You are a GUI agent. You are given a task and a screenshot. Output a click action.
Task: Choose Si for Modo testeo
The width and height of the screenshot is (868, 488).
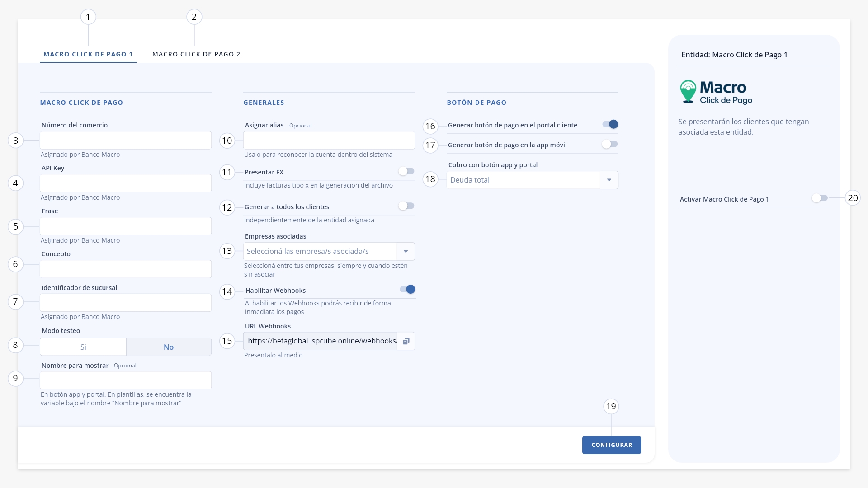(83, 347)
